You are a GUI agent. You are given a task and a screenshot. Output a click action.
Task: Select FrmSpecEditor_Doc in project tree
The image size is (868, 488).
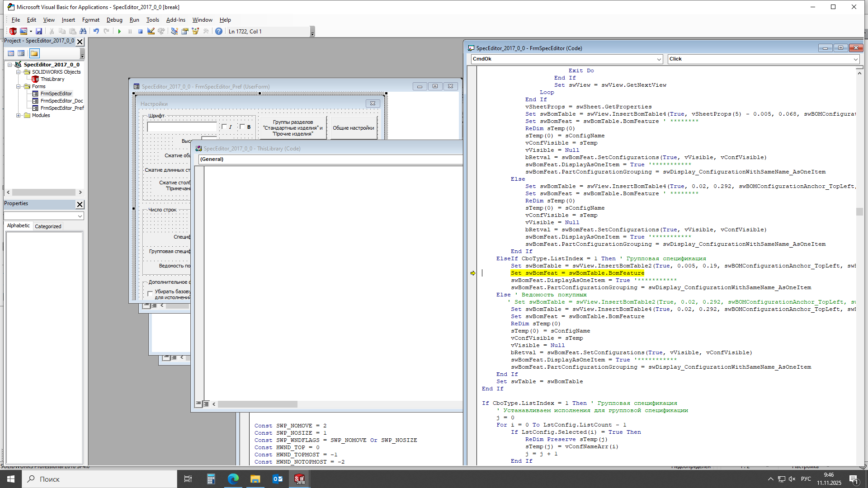(x=61, y=101)
